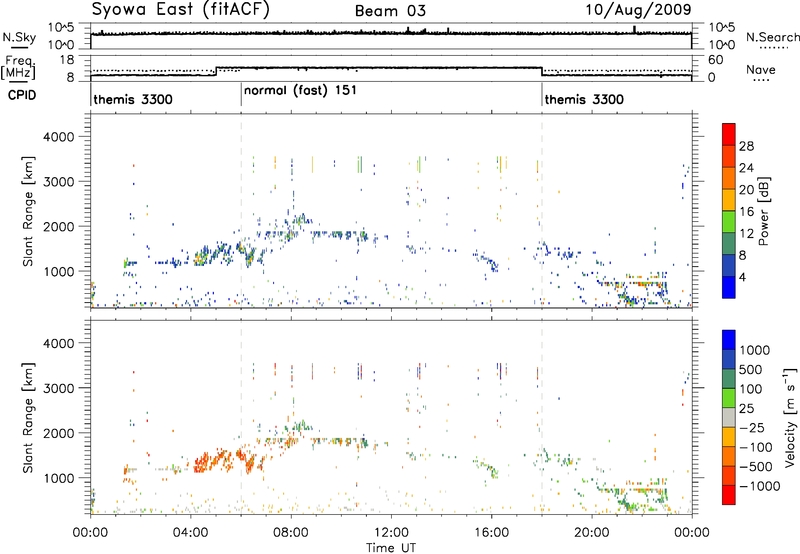Select the 'N.Search' legend label

tap(772, 37)
